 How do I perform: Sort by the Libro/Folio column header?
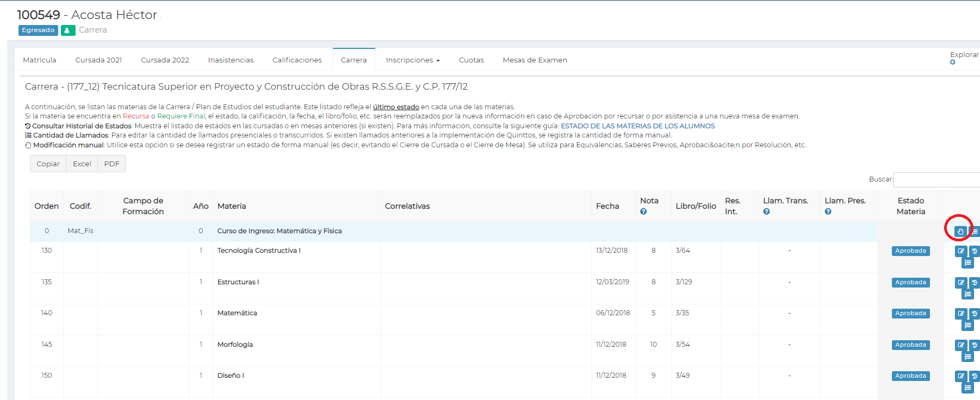click(x=696, y=206)
